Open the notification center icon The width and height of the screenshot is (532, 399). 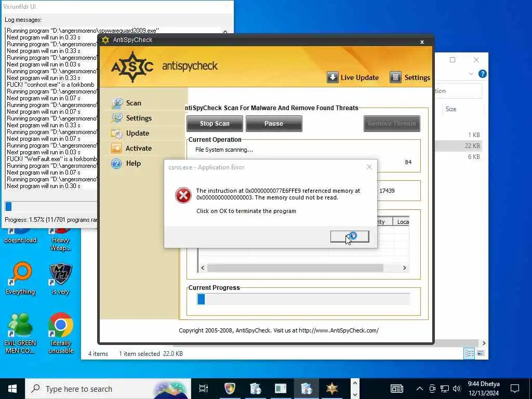pos(515,389)
